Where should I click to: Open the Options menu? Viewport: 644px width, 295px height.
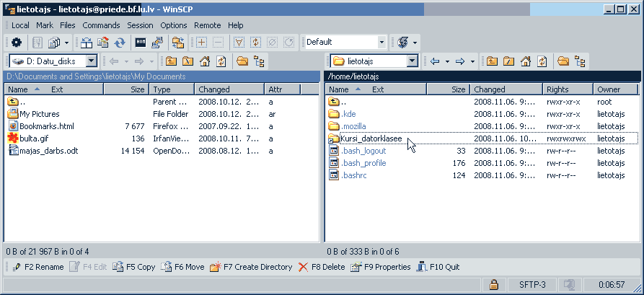173,25
